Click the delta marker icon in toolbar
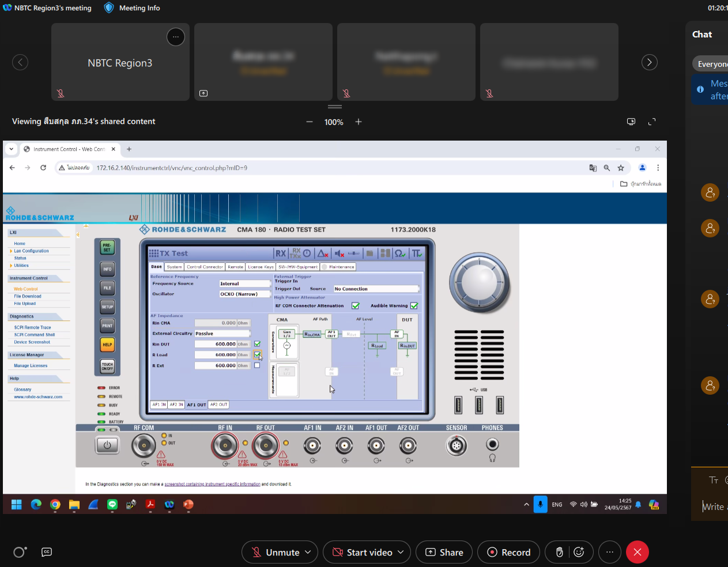Viewport: 728px width, 567px height. pyautogui.click(x=323, y=254)
